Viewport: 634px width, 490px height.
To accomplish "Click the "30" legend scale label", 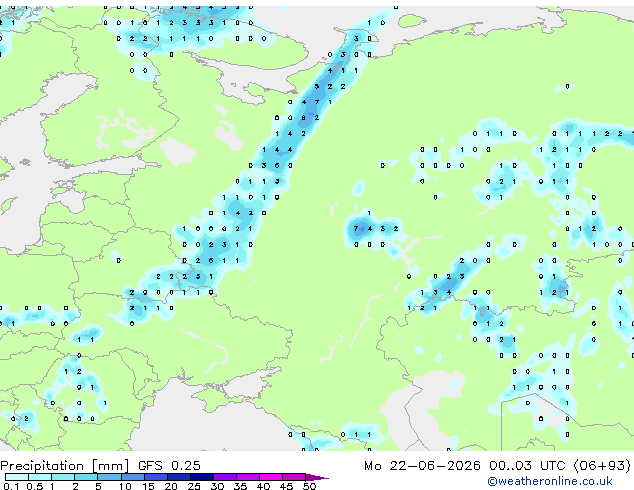I will tap(217, 486).
